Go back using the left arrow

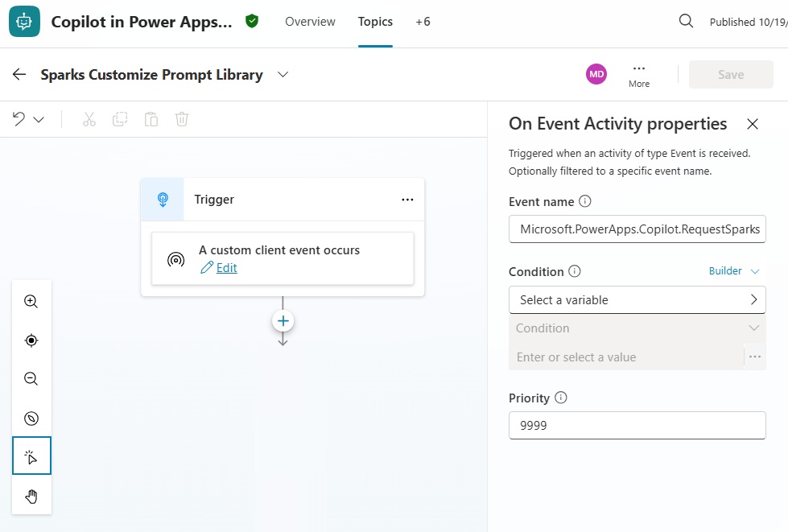point(19,75)
